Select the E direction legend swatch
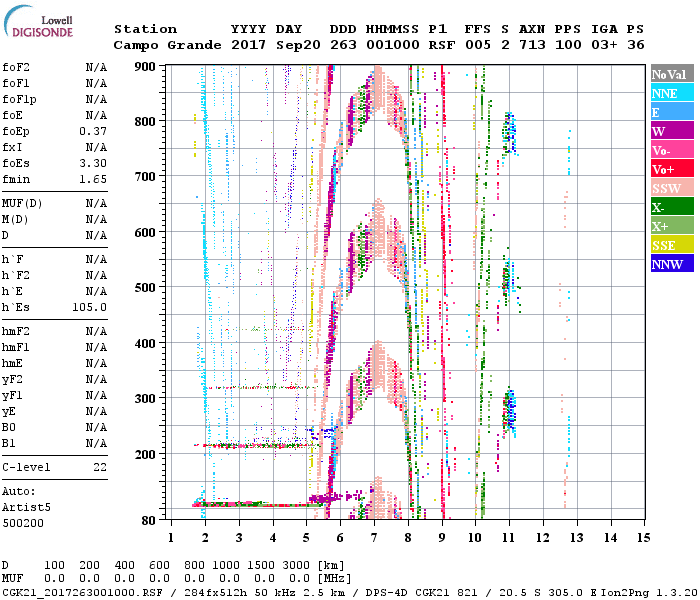Screen dimensions: 700x600 pyautogui.click(x=671, y=112)
